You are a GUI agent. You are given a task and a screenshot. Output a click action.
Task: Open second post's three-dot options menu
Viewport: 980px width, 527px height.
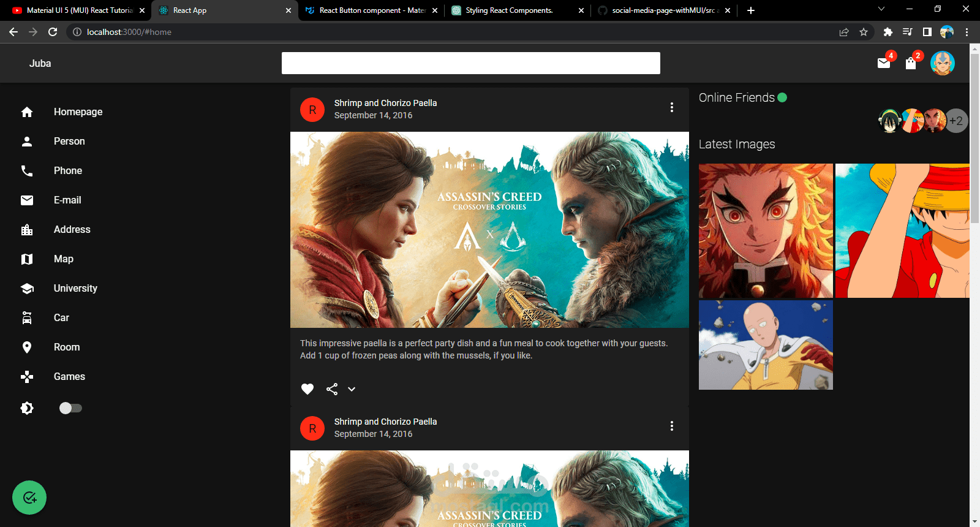click(x=672, y=426)
